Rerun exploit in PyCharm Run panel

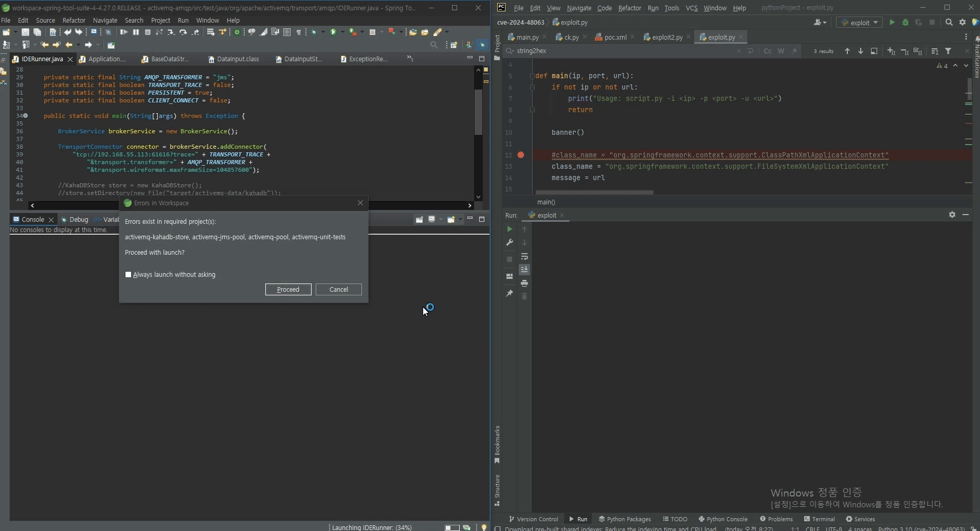(x=510, y=229)
